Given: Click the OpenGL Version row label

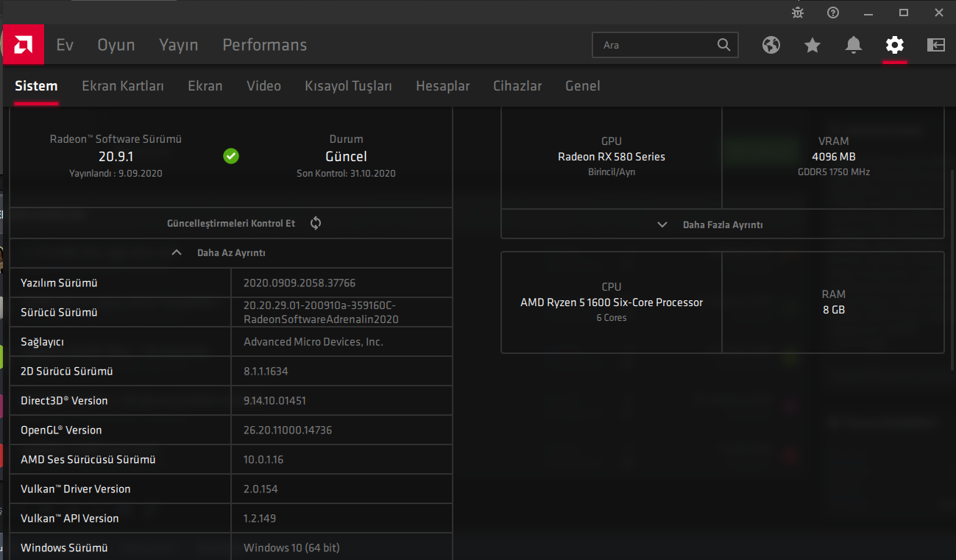Looking at the screenshot, I should (61, 430).
